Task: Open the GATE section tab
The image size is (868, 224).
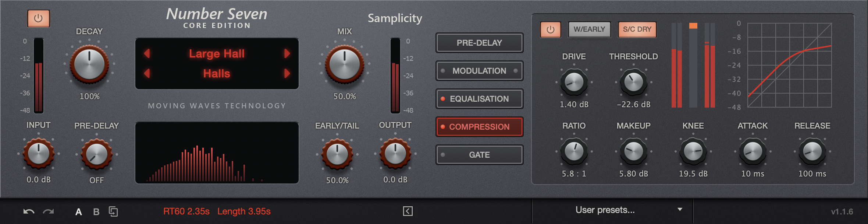Action: click(479, 155)
